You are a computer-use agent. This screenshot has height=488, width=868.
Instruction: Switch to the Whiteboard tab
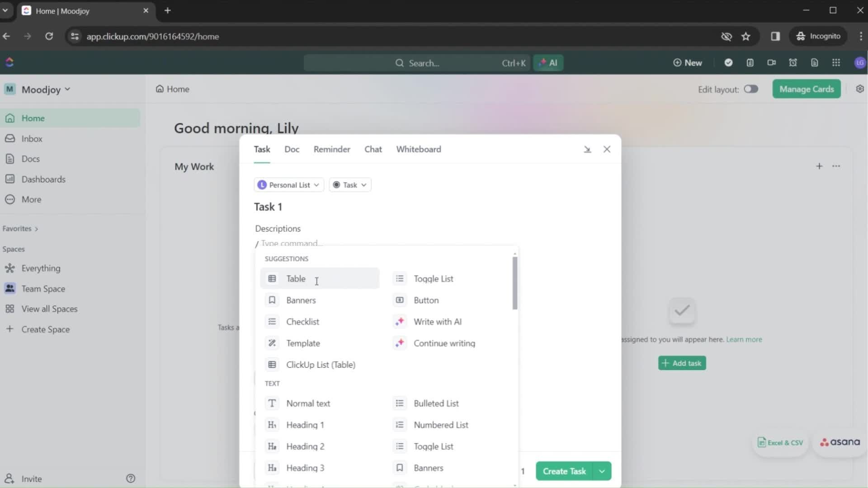tap(419, 149)
